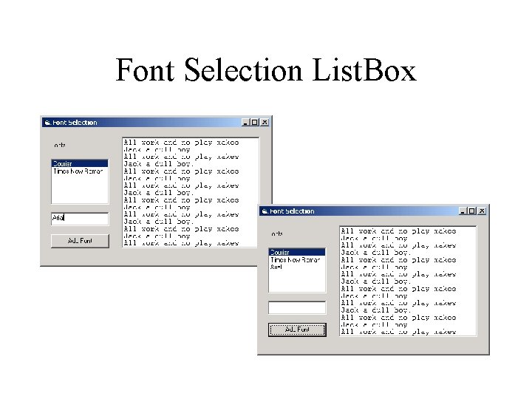Image resolution: width=532 pixels, height=399 pixels.
Task: Select Times New Roman in front window list
Action: click(x=297, y=259)
